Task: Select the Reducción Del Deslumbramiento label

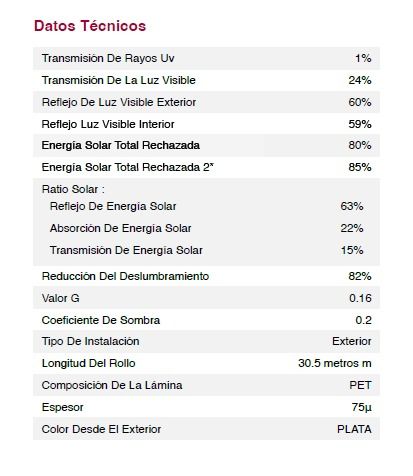Action: click(x=125, y=276)
